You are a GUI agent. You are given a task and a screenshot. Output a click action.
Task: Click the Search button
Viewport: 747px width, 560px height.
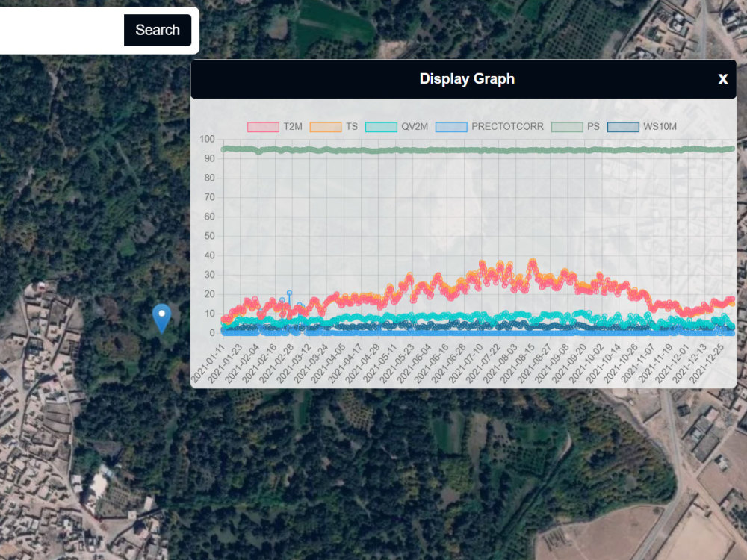(158, 30)
